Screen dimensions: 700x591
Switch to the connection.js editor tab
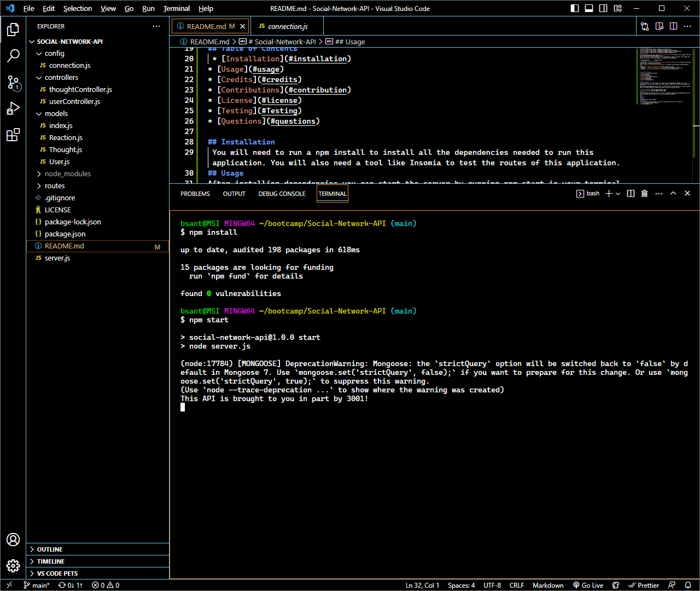pos(287,26)
